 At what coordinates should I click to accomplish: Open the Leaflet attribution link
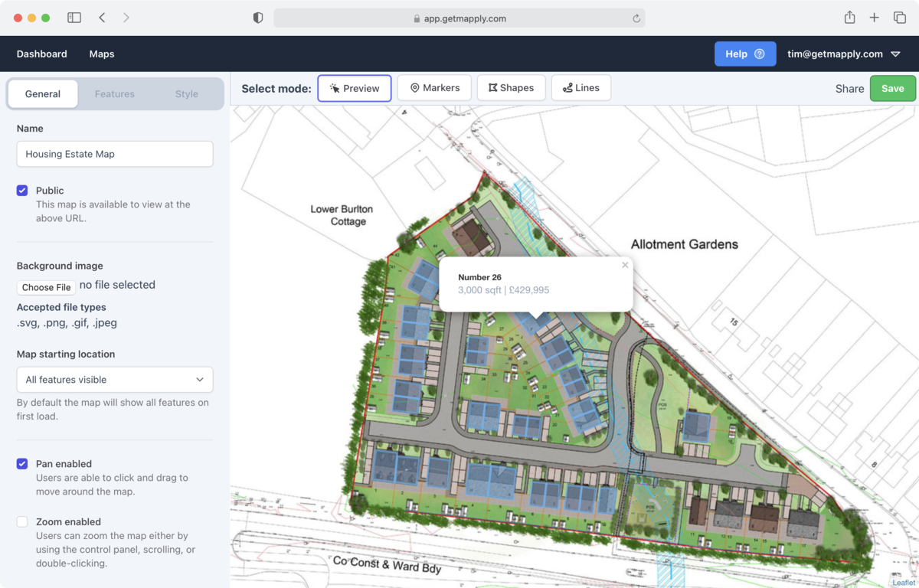pyautogui.click(x=903, y=582)
